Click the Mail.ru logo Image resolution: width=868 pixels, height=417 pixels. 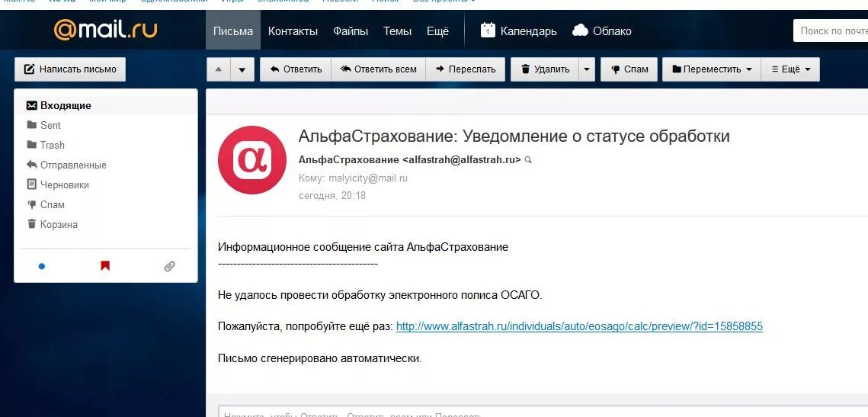(105, 30)
